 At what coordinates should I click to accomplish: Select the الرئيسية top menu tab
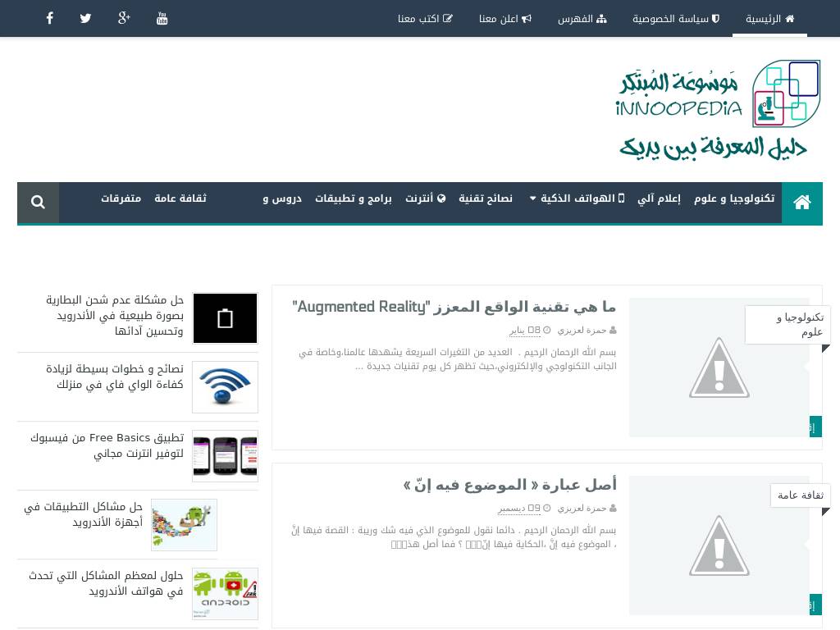pos(769,18)
